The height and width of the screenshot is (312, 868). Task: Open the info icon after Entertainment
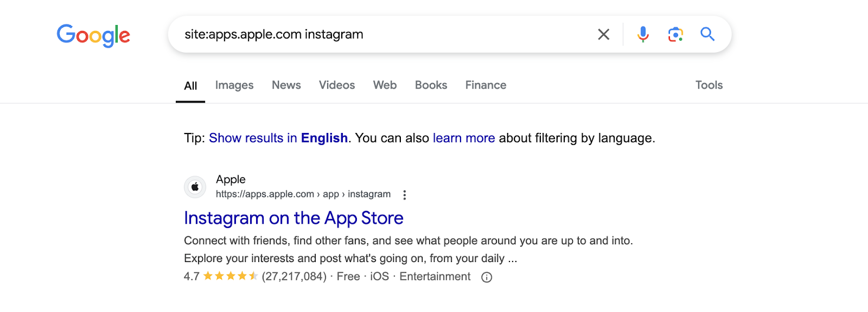tap(487, 277)
